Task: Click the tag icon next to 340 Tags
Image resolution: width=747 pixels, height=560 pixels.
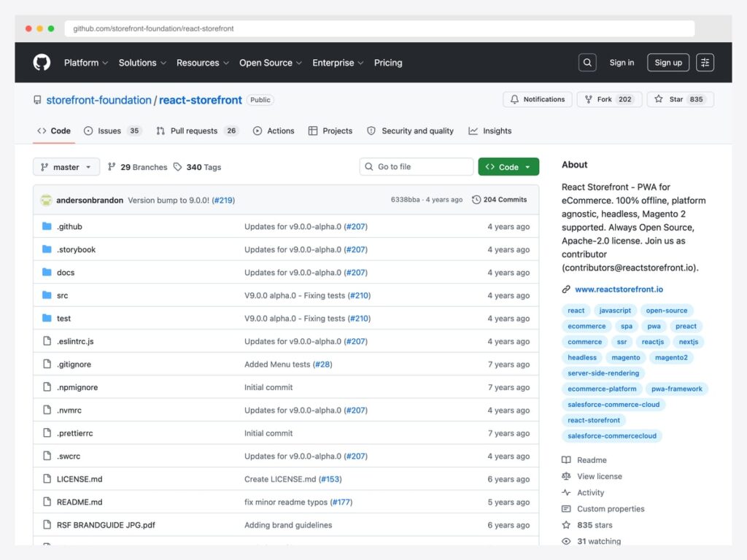Action: (178, 167)
